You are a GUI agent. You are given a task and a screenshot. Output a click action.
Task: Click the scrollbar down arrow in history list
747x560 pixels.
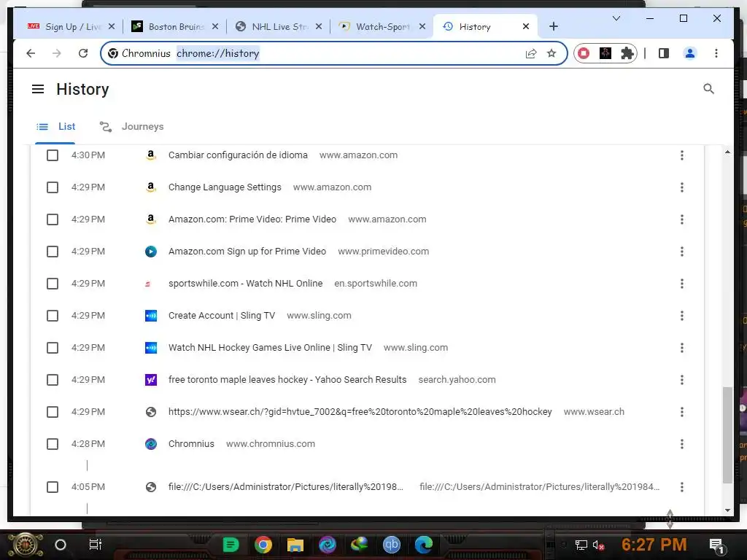click(x=727, y=510)
